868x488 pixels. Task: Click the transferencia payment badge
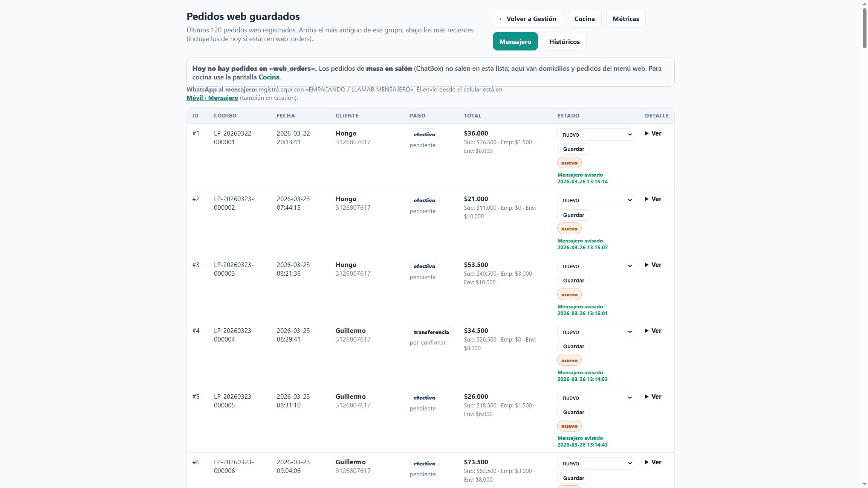tap(431, 332)
